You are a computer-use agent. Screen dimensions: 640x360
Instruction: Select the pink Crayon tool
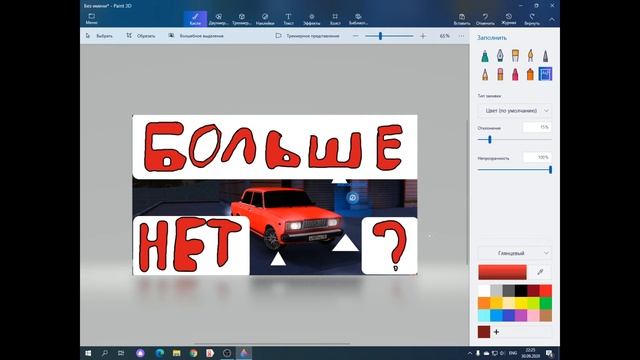coord(515,74)
